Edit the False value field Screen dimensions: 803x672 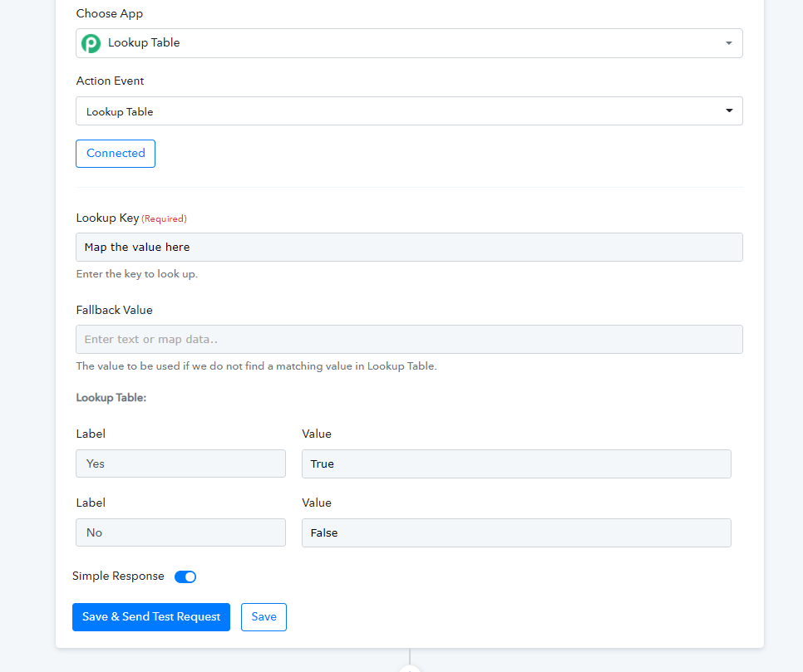[x=516, y=532]
